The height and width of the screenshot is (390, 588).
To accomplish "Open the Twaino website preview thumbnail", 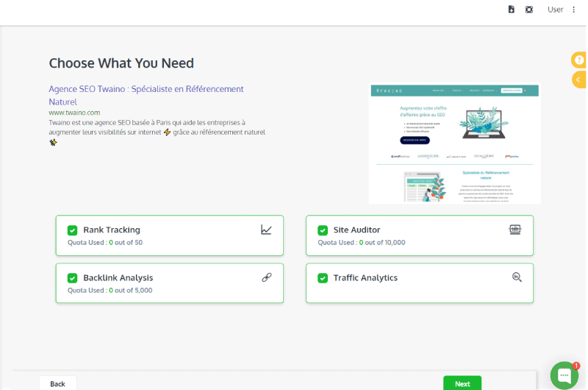I will point(454,143).
